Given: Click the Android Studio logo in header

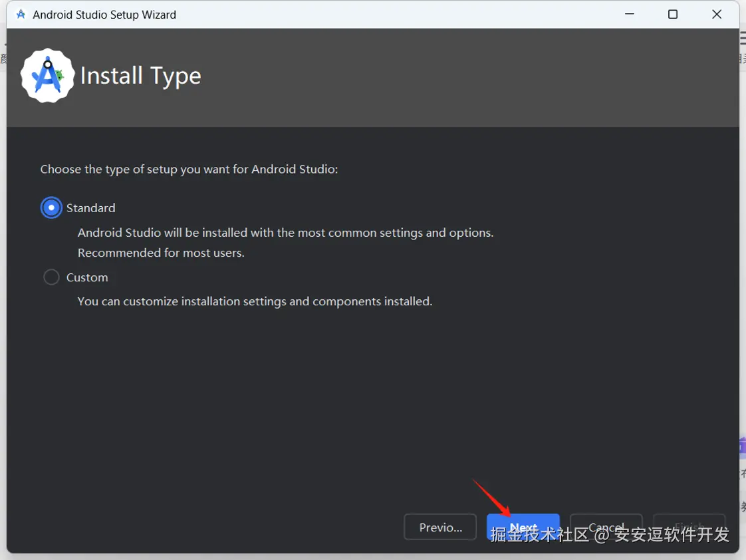Looking at the screenshot, I should tap(48, 76).
